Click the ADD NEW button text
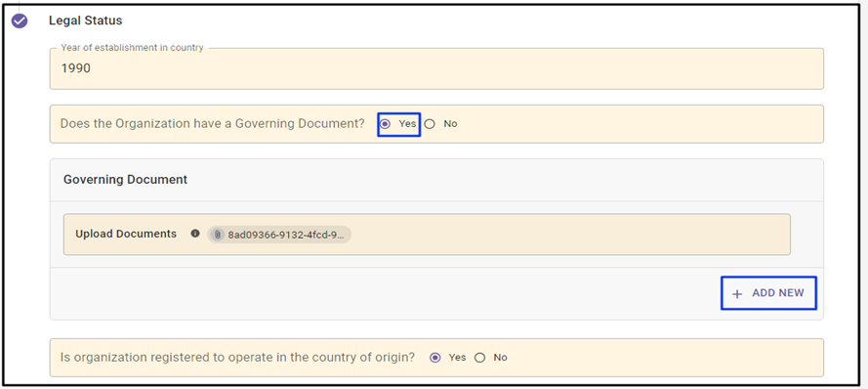The height and width of the screenshot is (389, 868). pos(778,293)
